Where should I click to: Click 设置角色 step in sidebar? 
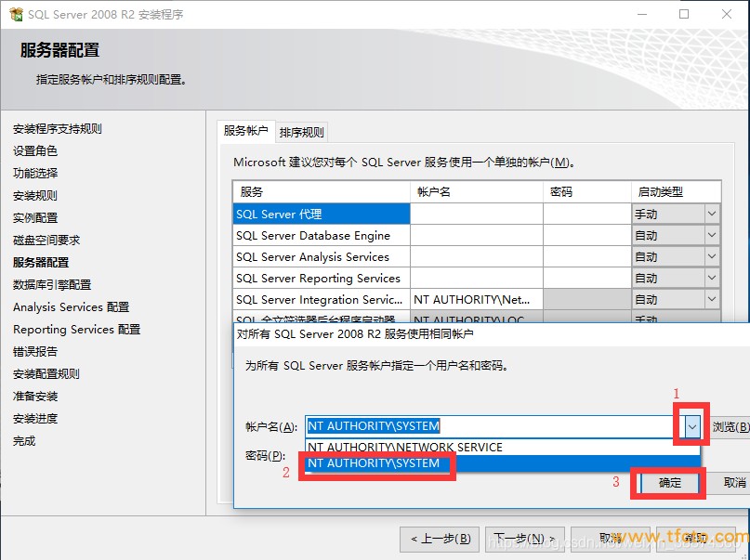(x=35, y=151)
